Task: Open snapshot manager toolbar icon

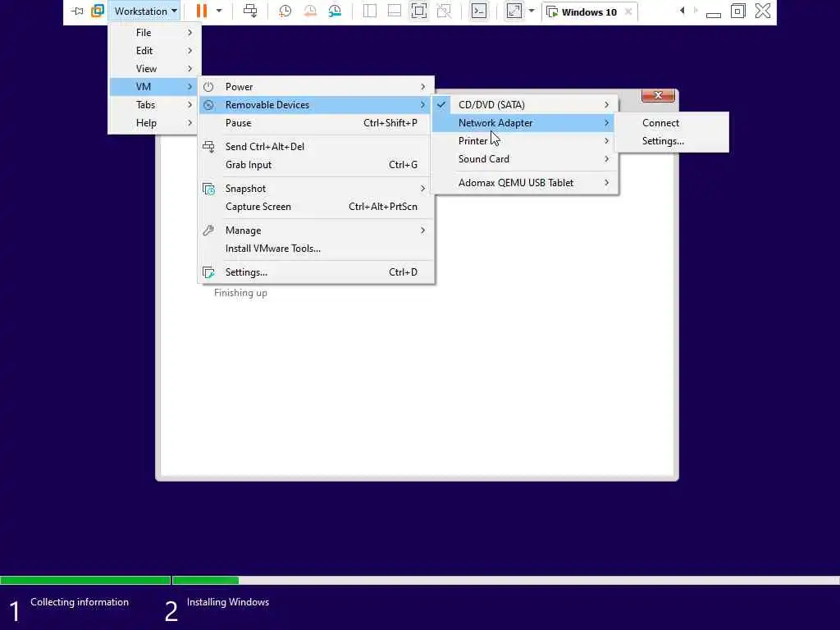Action: [335, 11]
